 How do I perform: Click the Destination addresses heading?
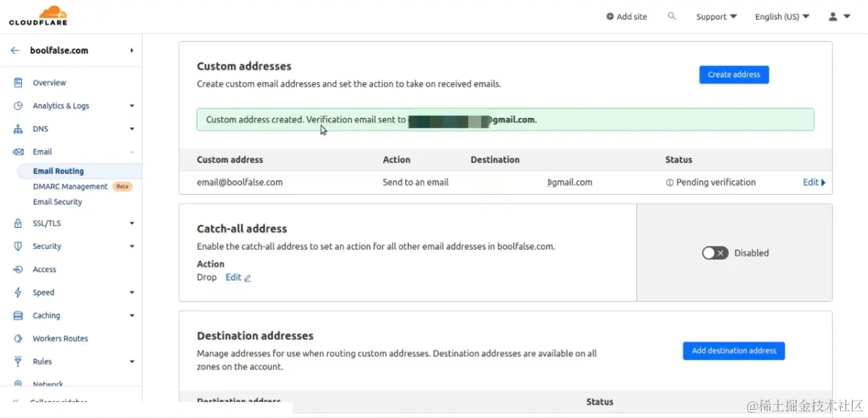(255, 336)
